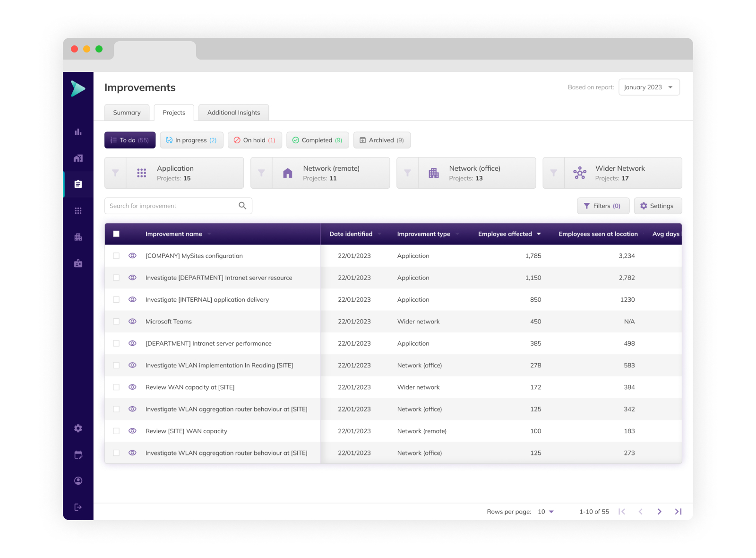This screenshot has width=756, height=558.
Task: Toggle the select-all checkbox in table header
Action: click(116, 234)
